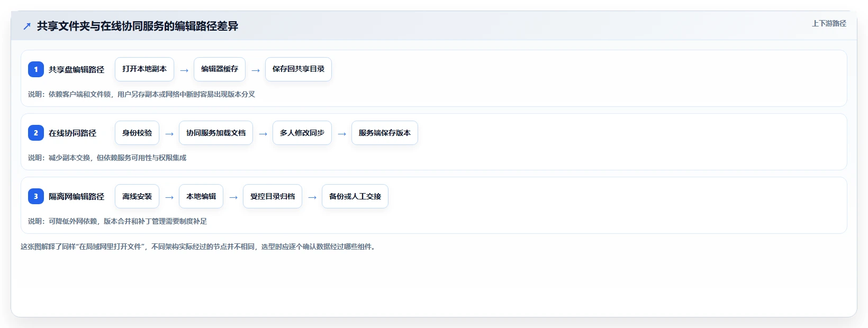
Task: Click the arrow after 协同服务加载文档
Action: (263, 134)
